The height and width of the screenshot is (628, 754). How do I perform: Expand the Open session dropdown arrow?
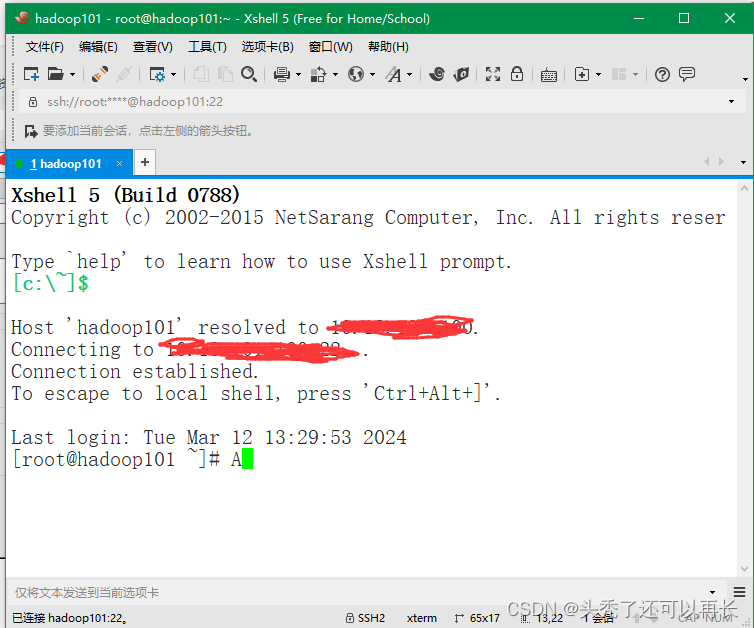[72, 75]
